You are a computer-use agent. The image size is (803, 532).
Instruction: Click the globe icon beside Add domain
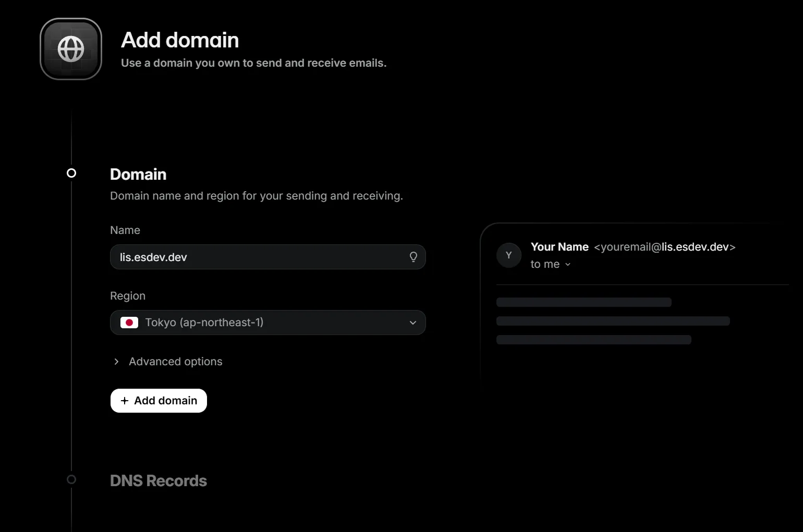pyautogui.click(x=71, y=49)
